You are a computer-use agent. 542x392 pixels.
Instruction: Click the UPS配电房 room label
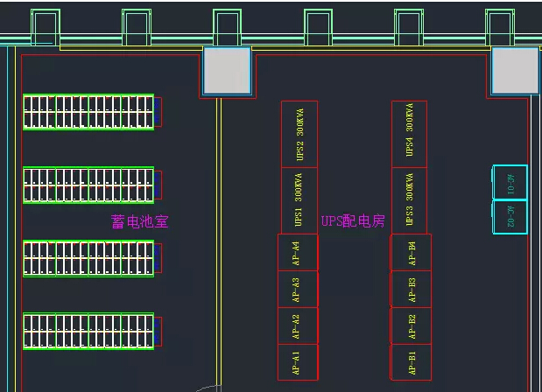pyautogui.click(x=353, y=221)
